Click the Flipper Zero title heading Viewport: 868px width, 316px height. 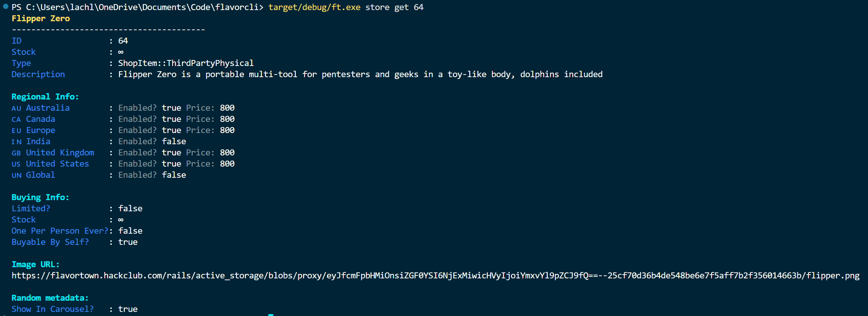point(41,19)
